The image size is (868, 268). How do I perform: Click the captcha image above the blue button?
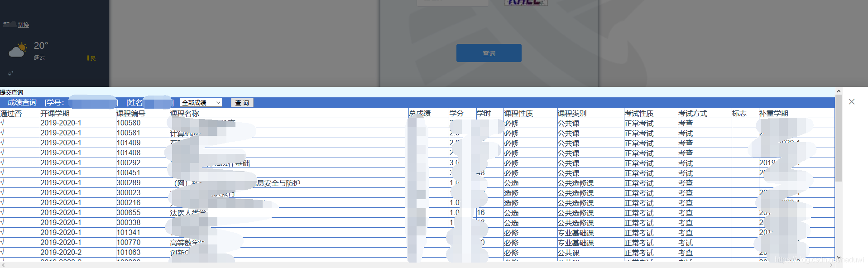(x=526, y=2)
